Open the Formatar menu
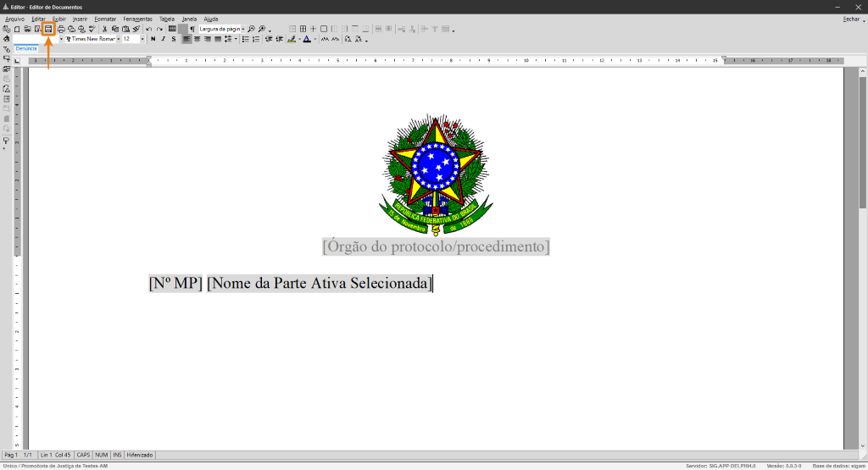The width and height of the screenshot is (868, 470). (105, 19)
